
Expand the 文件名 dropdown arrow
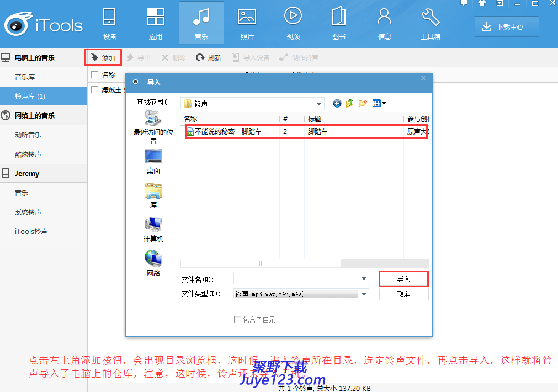point(364,278)
